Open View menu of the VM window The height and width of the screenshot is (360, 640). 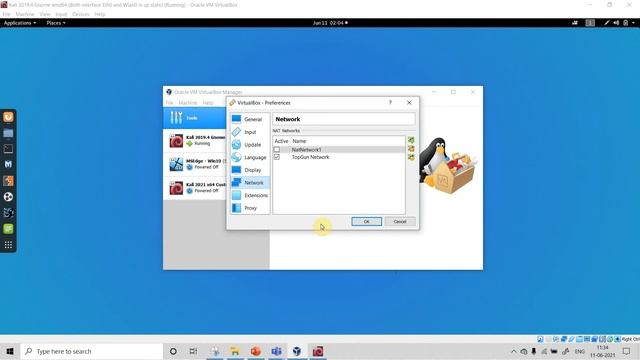coord(45,14)
